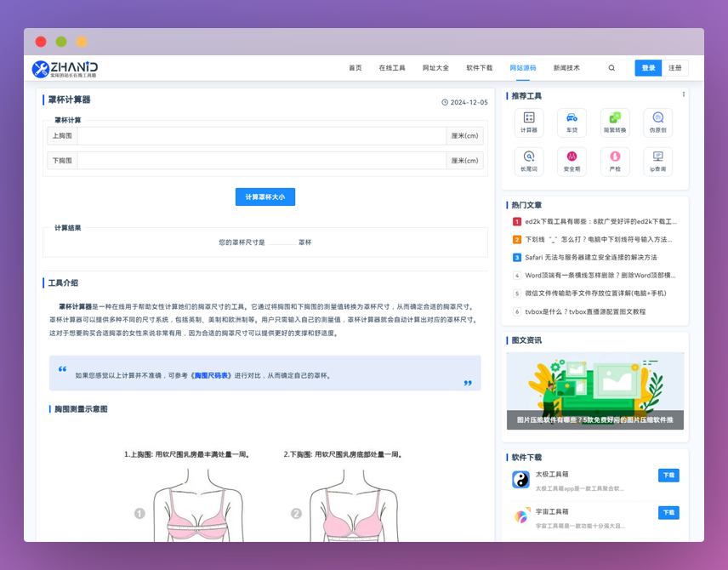Open the 在线工具 nav item

392,68
